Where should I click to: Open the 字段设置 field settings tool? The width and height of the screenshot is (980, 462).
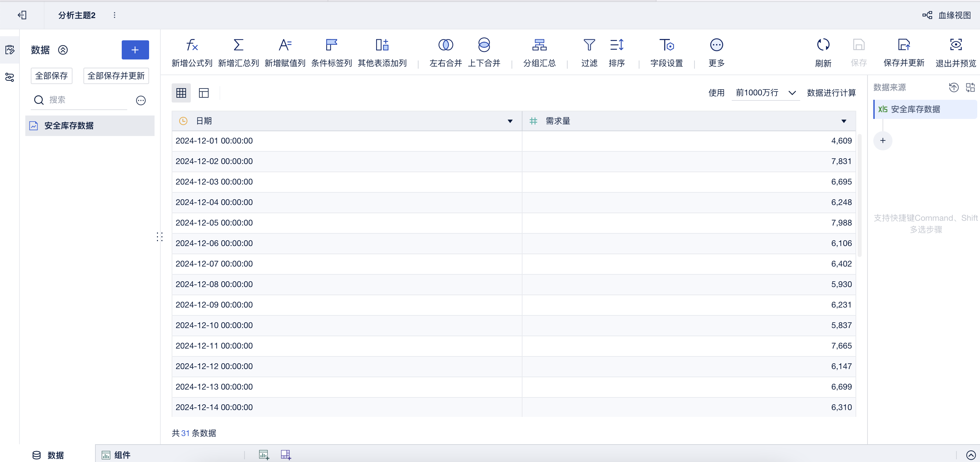click(x=666, y=45)
